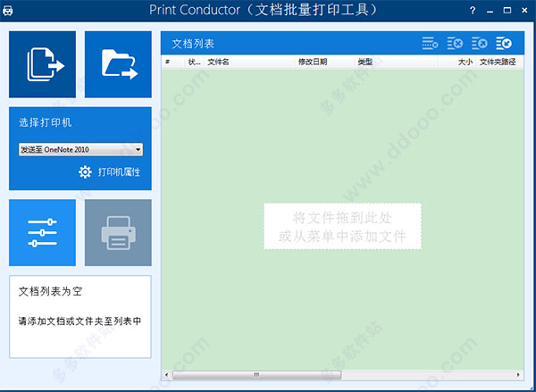Image resolution: width=536 pixels, height=392 pixels.
Task: Click the Print Conductor app icon in title bar
Action: pyautogui.click(x=7, y=11)
